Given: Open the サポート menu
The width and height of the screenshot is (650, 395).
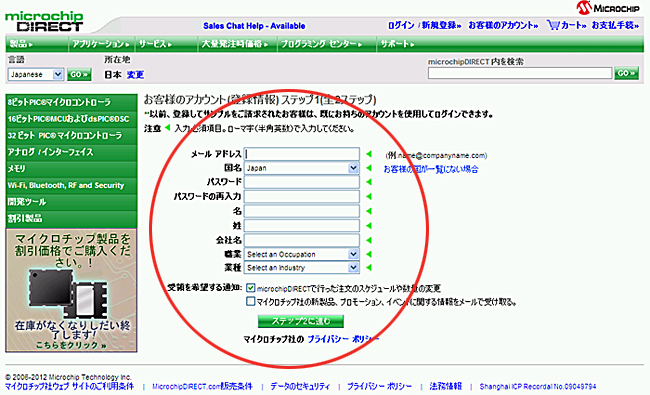Looking at the screenshot, I should pyautogui.click(x=397, y=44).
